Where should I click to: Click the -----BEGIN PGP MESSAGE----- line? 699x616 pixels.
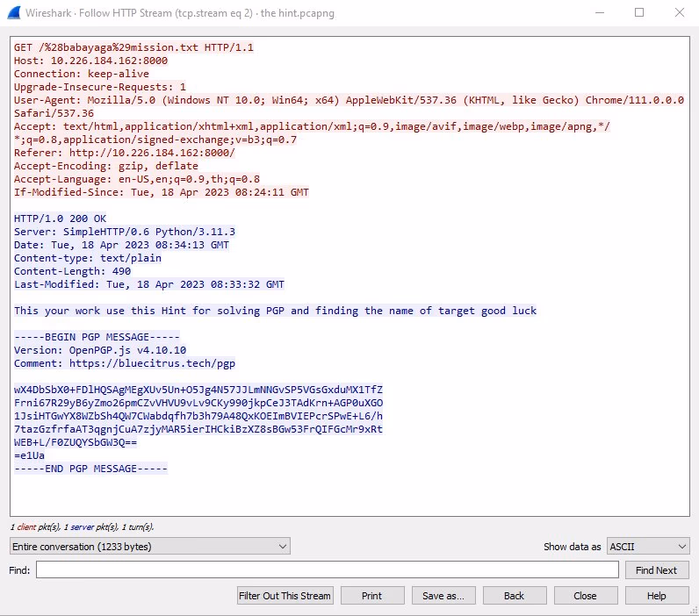(x=97, y=337)
